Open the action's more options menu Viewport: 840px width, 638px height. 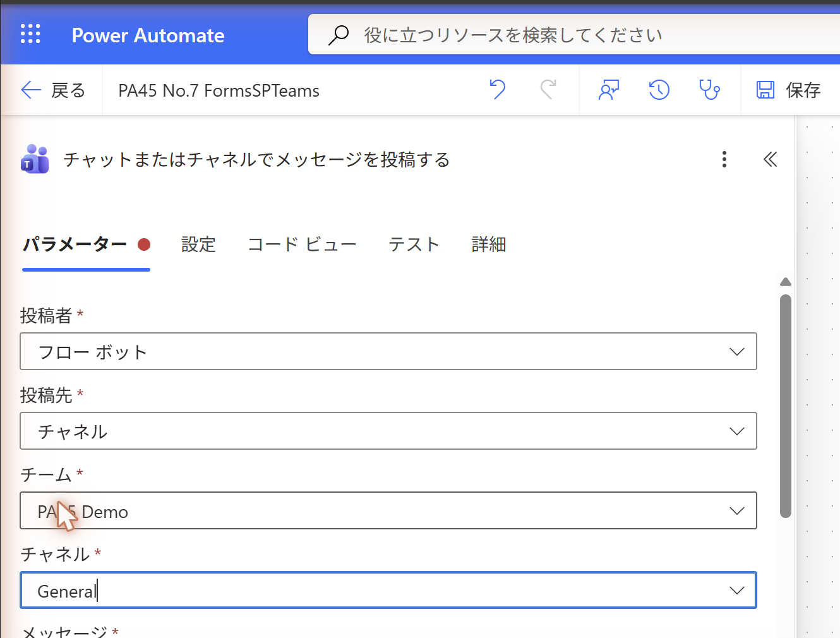[724, 159]
